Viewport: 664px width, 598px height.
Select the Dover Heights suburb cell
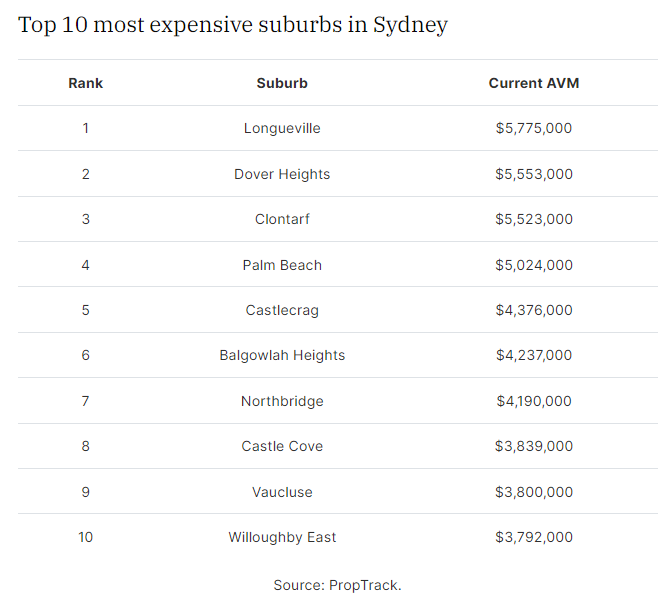pos(282,174)
